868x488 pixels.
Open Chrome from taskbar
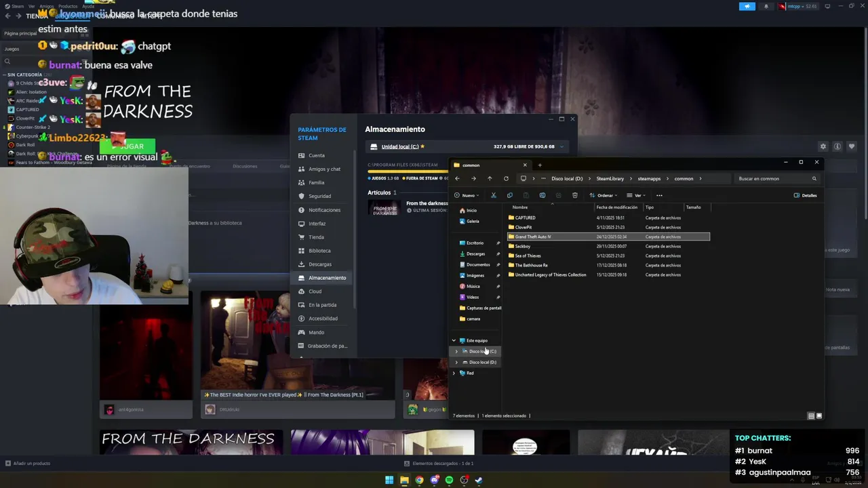419,480
